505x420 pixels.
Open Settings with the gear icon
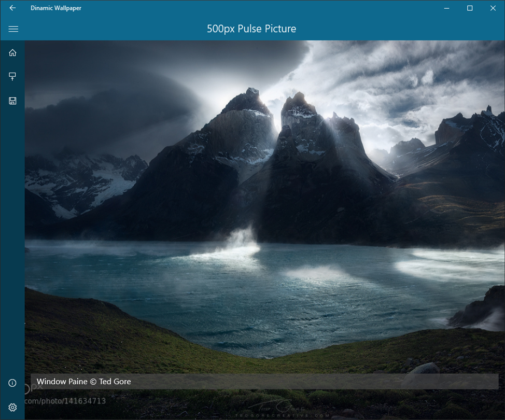tap(12, 408)
